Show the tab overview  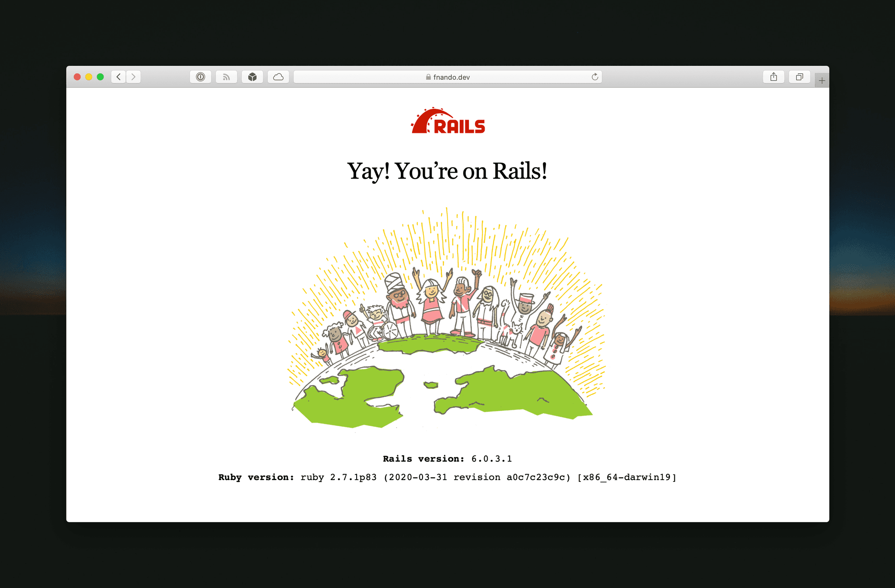click(x=799, y=77)
